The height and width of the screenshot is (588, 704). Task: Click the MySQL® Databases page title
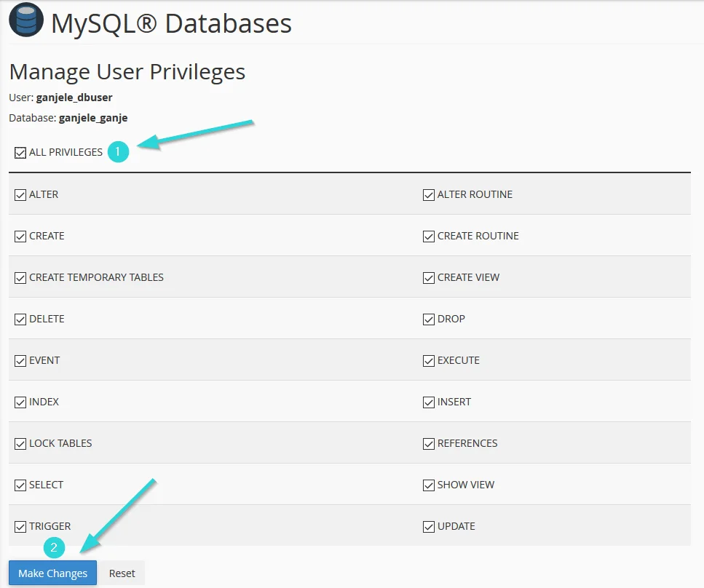[x=171, y=23]
